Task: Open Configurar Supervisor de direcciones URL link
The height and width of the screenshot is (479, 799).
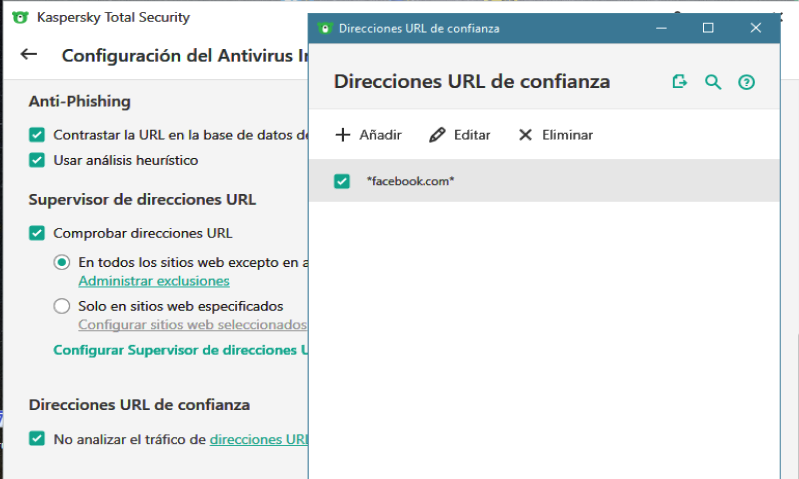Action: click(180, 350)
